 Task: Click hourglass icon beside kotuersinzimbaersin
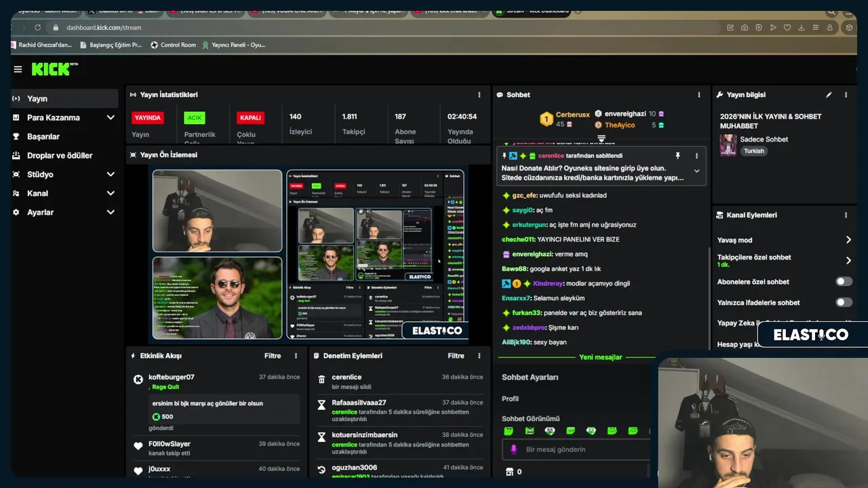[x=321, y=437]
